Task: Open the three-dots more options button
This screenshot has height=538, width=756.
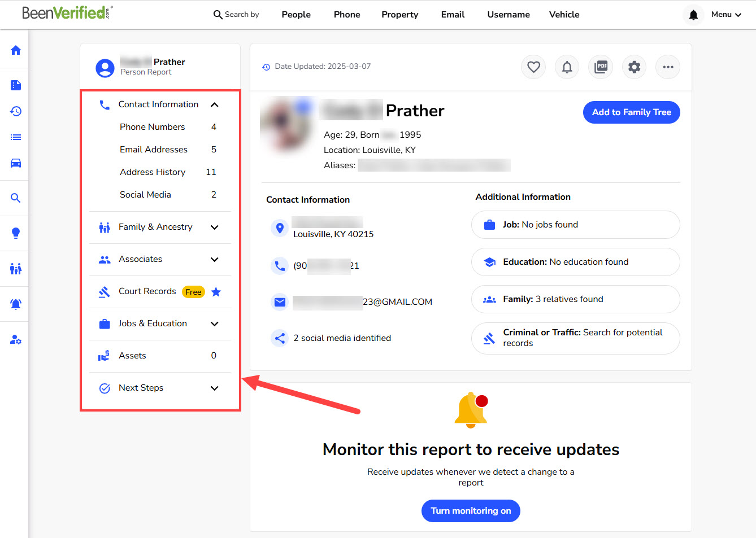Action: tap(668, 67)
